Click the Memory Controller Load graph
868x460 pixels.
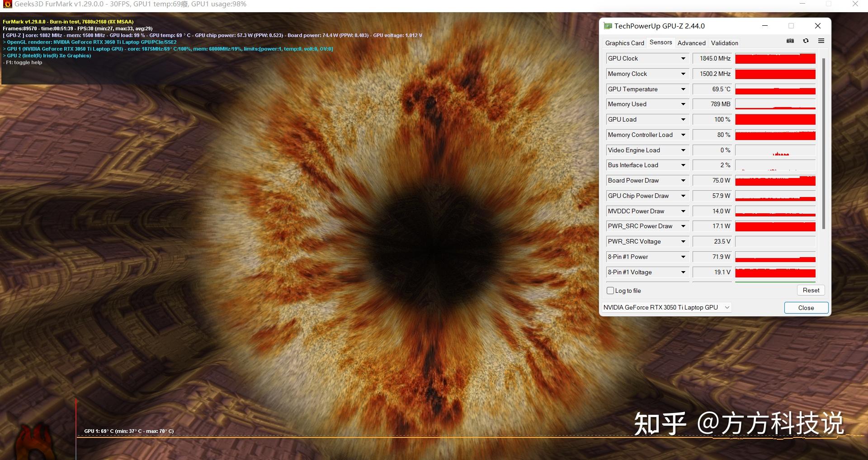775,135
